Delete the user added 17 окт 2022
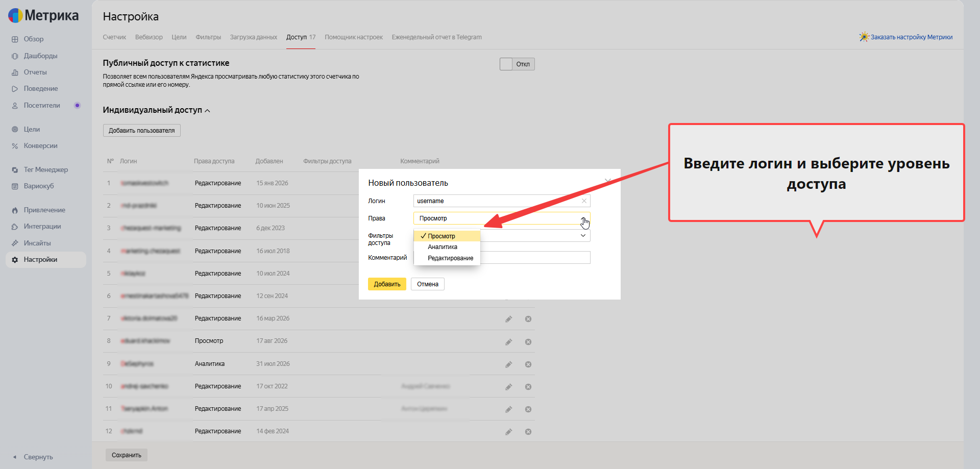 click(528, 387)
